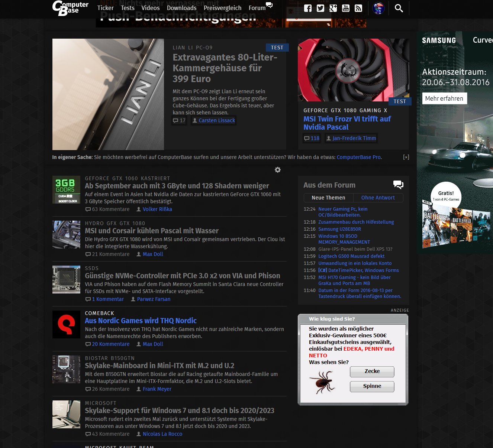
Task: Open forum thread Glare-IPS-Panel beim Dell XPS 13
Action: 355,249
